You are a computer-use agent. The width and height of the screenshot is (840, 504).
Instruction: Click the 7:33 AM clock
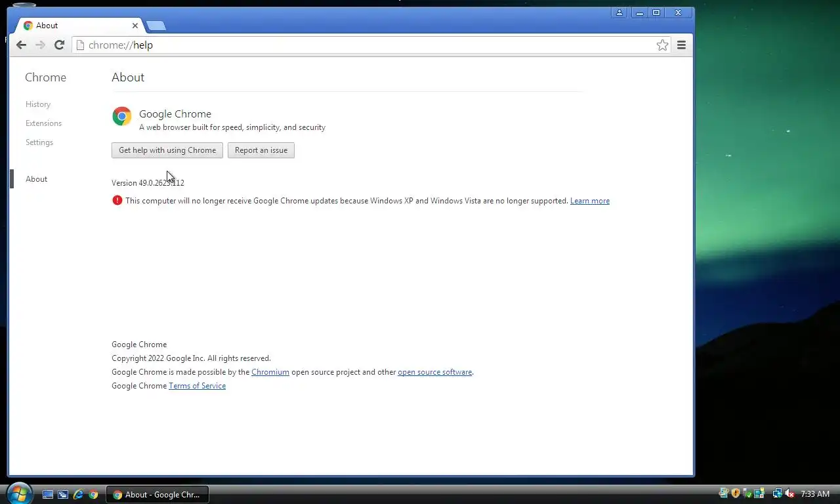tap(815, 494)
